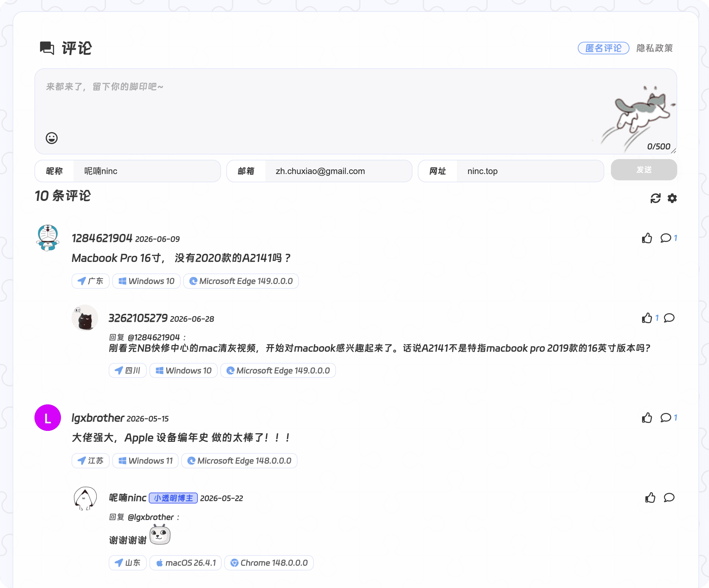This screenshot has width=709, height=588.
Task: Click the date 2026-05-22
Action: 221,499
